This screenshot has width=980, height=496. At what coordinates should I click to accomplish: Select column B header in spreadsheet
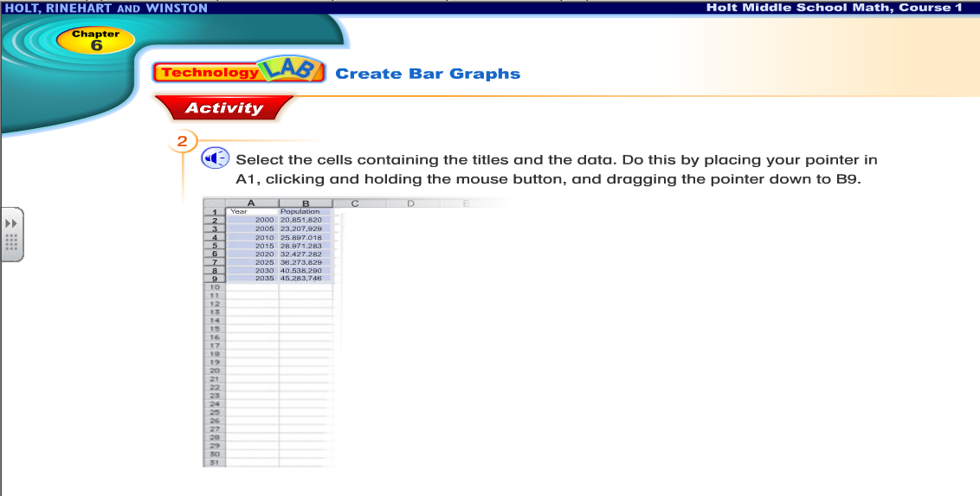305,203
